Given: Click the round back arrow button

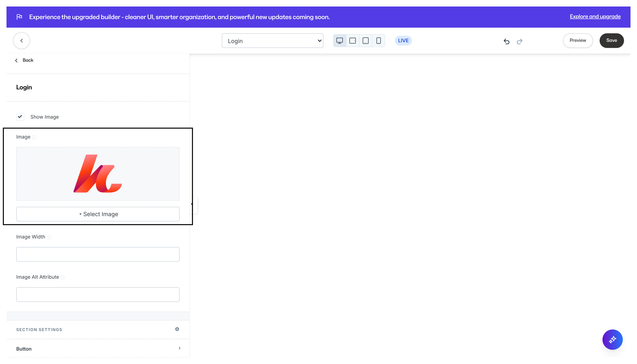Looking at the screenshot, I should 22,40.
